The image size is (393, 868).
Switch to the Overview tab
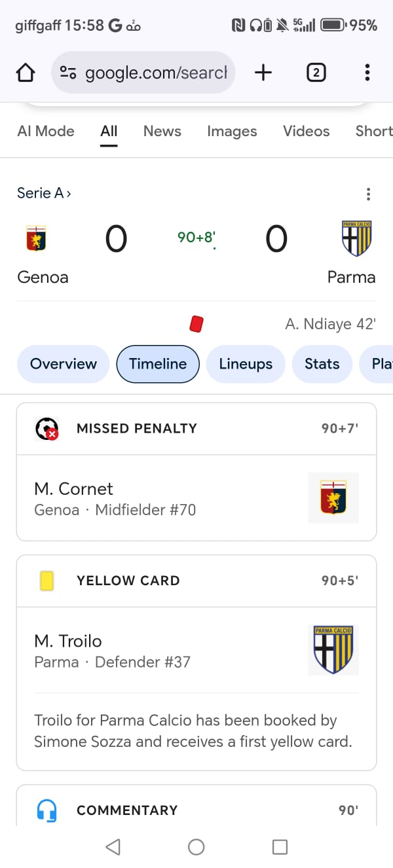tap(64, 364)
